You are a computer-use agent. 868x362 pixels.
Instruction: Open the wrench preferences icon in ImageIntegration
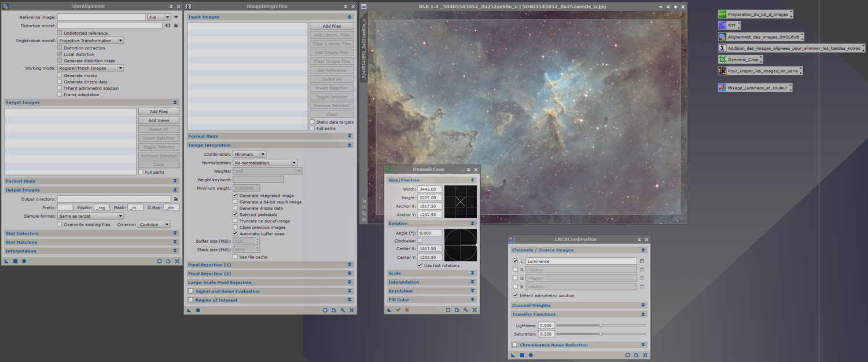[343, 310]
